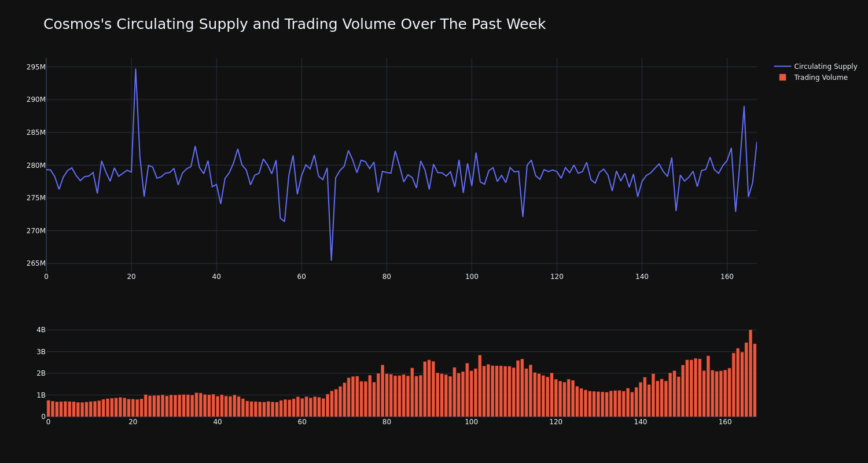Screen dimensions: 868x463
Task: Click the 285M y-axis label
Action: tap(36, 132)
